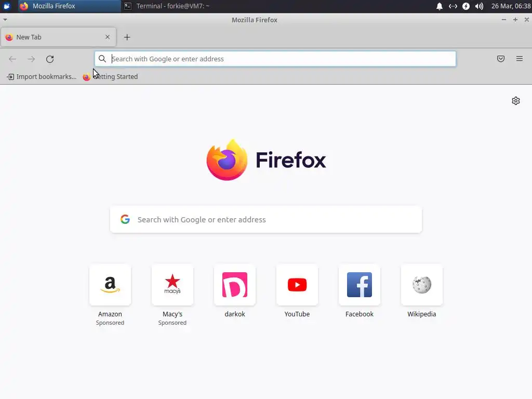This screenshot has height=399, width=532.
Task: Click the Sponsored label under Amazon
Action: (x=110, y=323)
